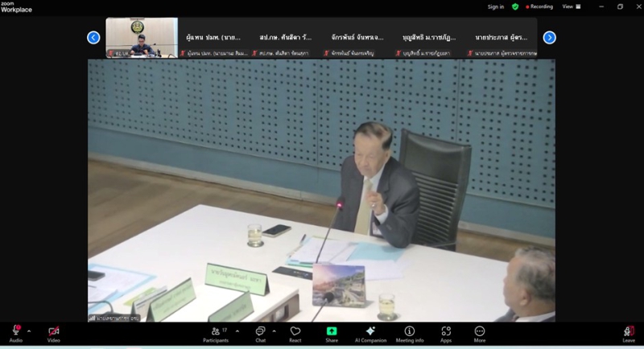This screenshot has width=644, height=349.
Task: Expand the caret next to Participants
Action: click(x=237, y=331)
